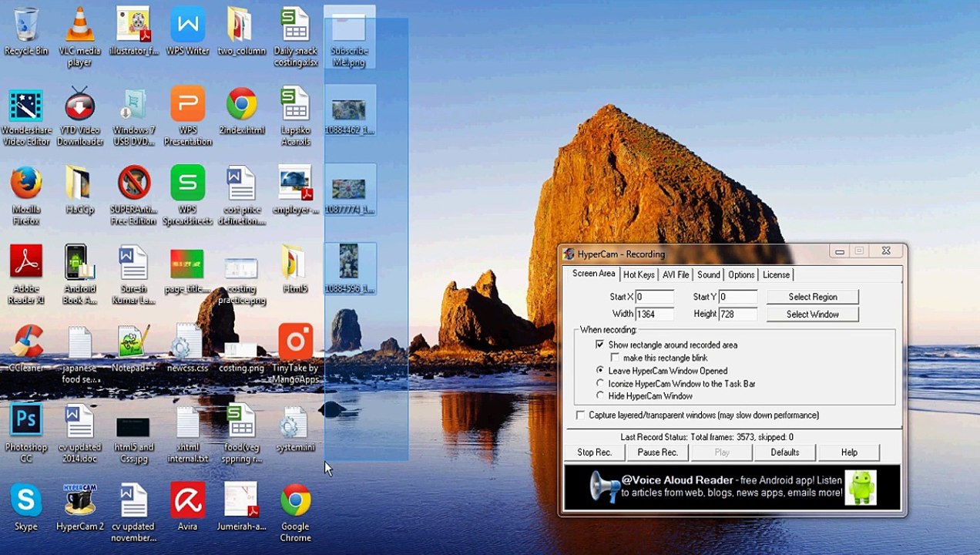Open Mozilla Firefox desktop icon
The width and height of the screenshot is (980, 555).
[26, 196]
